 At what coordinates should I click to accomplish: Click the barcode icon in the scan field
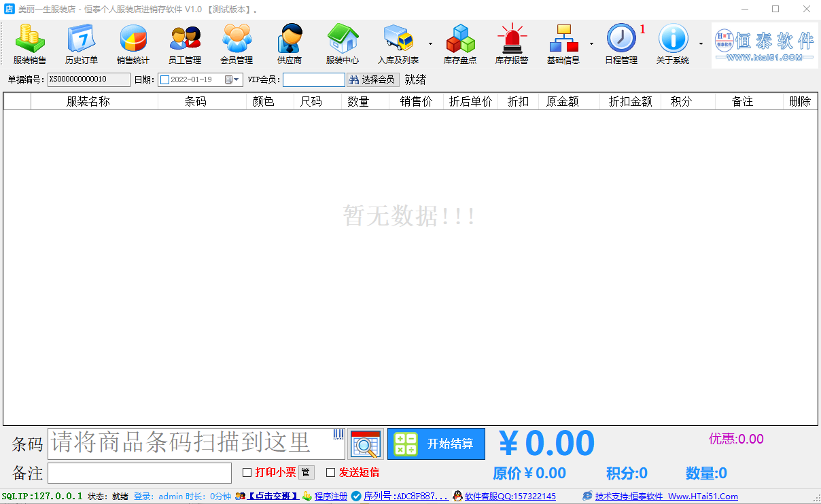[x=338, y=435]
